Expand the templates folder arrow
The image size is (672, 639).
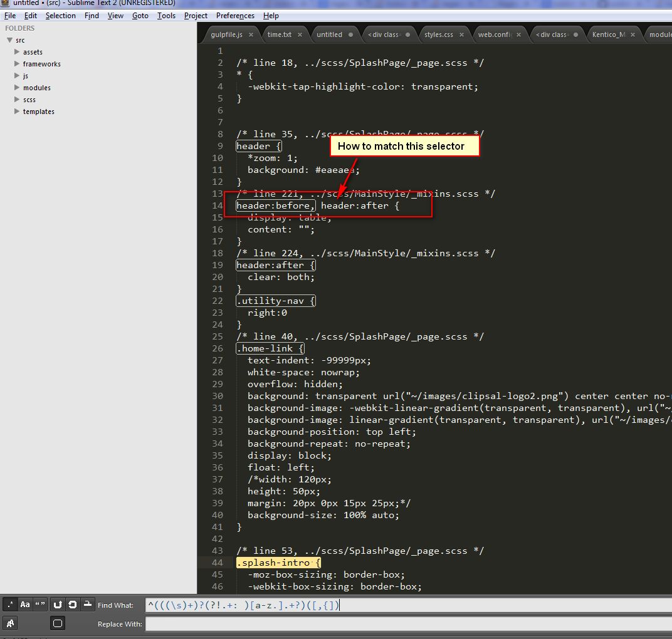pos(17,112)
